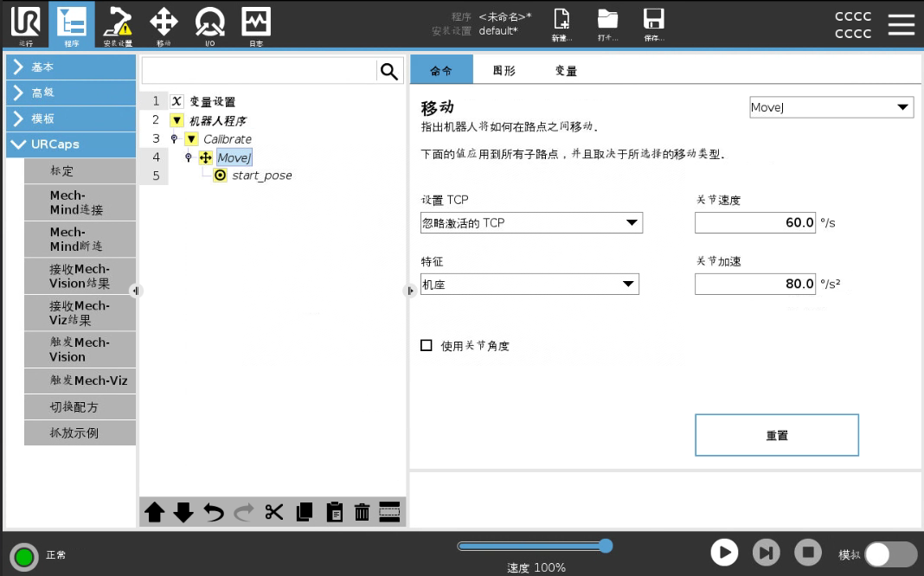Screen dimensions: 924x576
Task: Insert the Mech-Mind断连 node
Action: point(80,239)
